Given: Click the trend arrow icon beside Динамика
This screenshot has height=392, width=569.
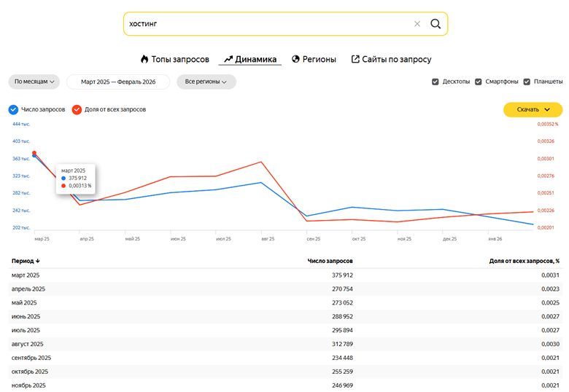Looking at the screenshot, I should click(228, 59).
